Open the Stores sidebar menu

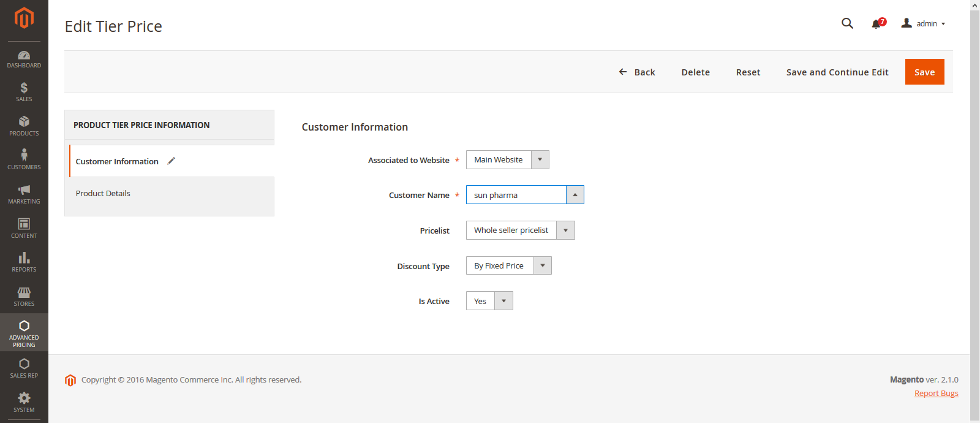pos(24,296)
